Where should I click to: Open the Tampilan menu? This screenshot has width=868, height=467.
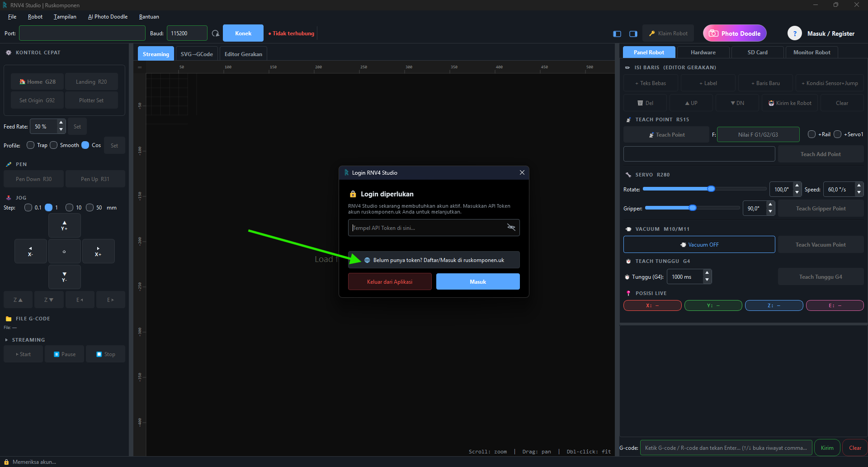pyautogui.click(x=65, y=17)
